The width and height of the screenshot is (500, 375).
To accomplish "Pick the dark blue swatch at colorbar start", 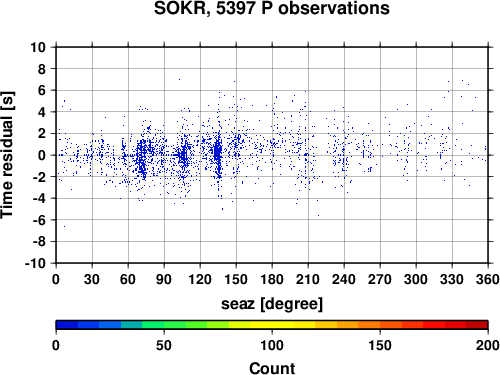I will (x=67, y=325).
